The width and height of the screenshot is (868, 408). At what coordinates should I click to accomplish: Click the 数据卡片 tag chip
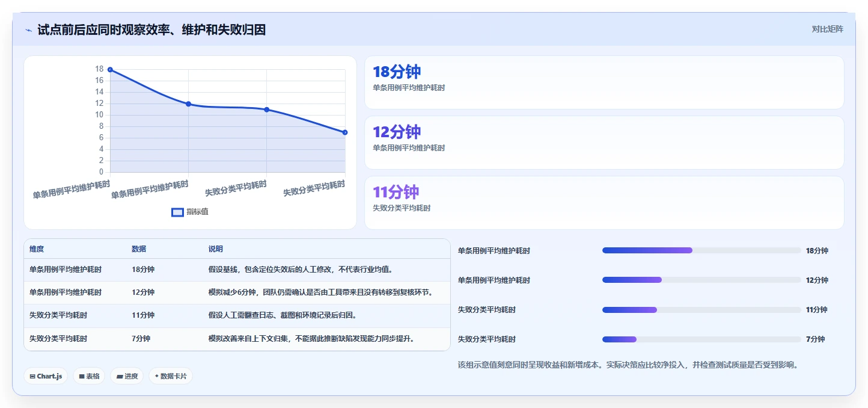(x=171, y=376)
